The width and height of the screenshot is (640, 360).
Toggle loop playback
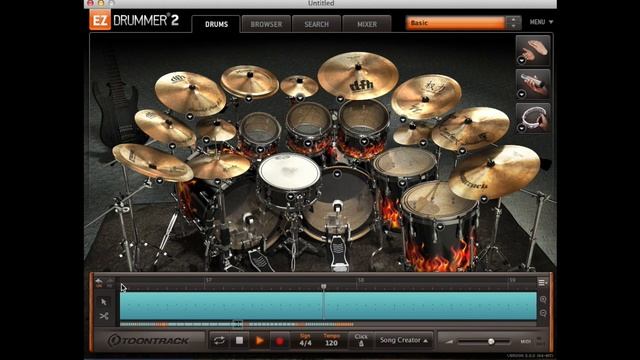pyautogui.click(x=219, y=340)
